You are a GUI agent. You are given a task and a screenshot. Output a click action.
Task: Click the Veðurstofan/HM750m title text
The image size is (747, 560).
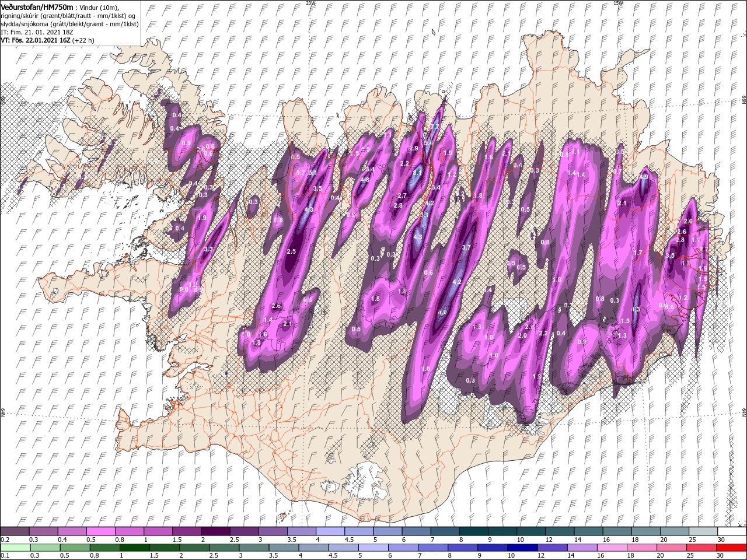pyautogui.click(x=37, y=6)
